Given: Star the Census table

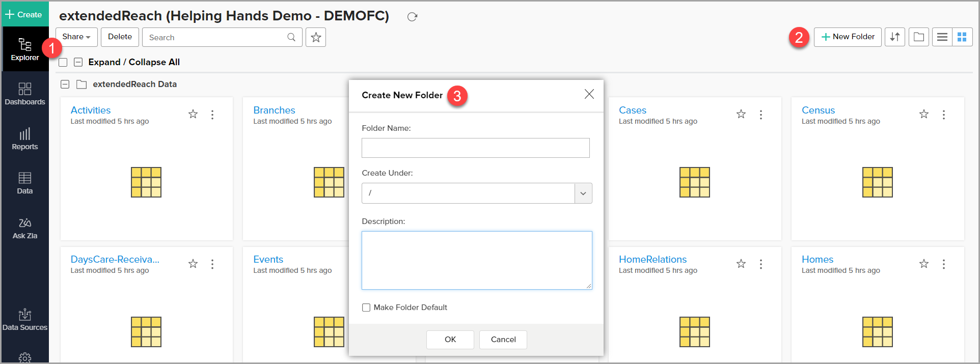Looking at the screenshot, I should [924, 114].
